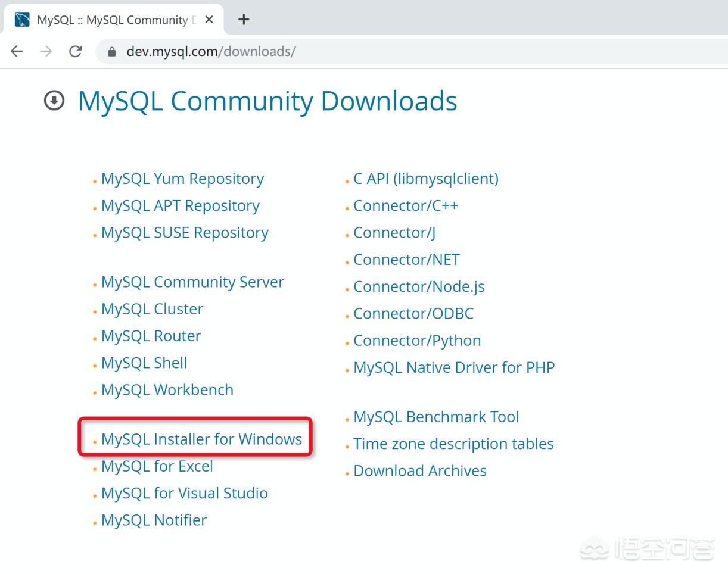Close the MySQL Community Downloads tab
Image resolution: width=728 pixels, height=574 pixels.
pyautogui.click(x=209, y=20)
